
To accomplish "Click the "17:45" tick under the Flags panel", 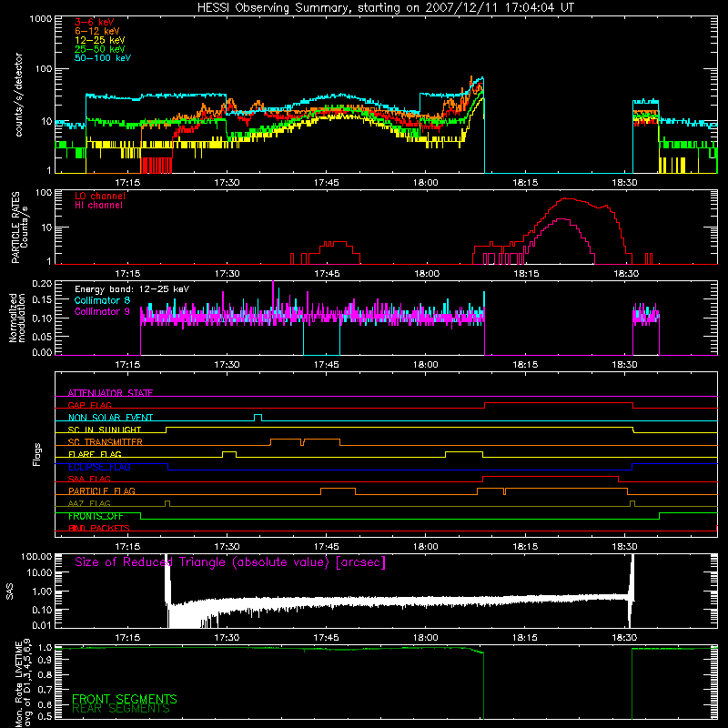I will 327,547.
